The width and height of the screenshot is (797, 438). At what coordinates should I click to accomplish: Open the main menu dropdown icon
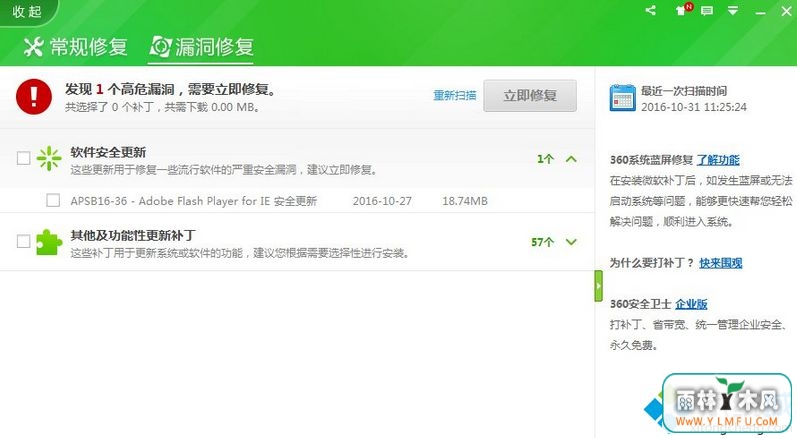coord(732,11)
